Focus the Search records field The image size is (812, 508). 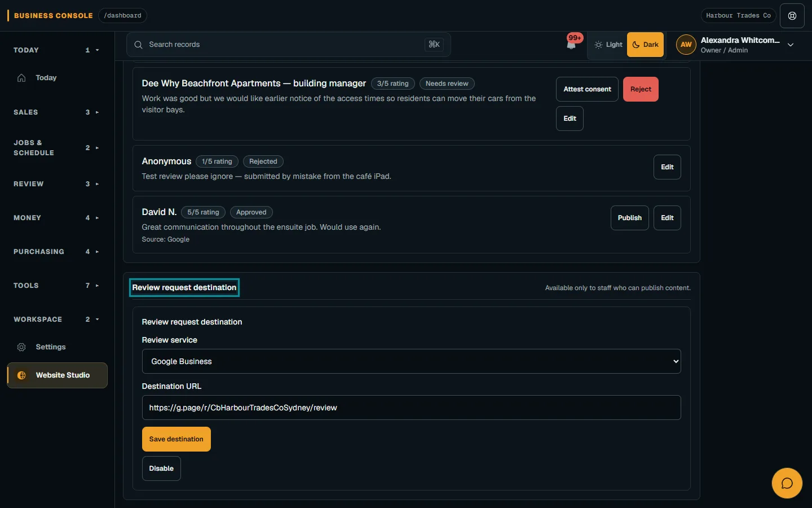(x=288, y=45)
